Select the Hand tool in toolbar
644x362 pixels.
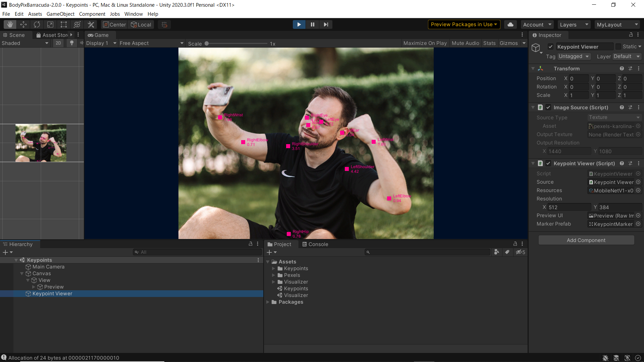tap(10, 24)
